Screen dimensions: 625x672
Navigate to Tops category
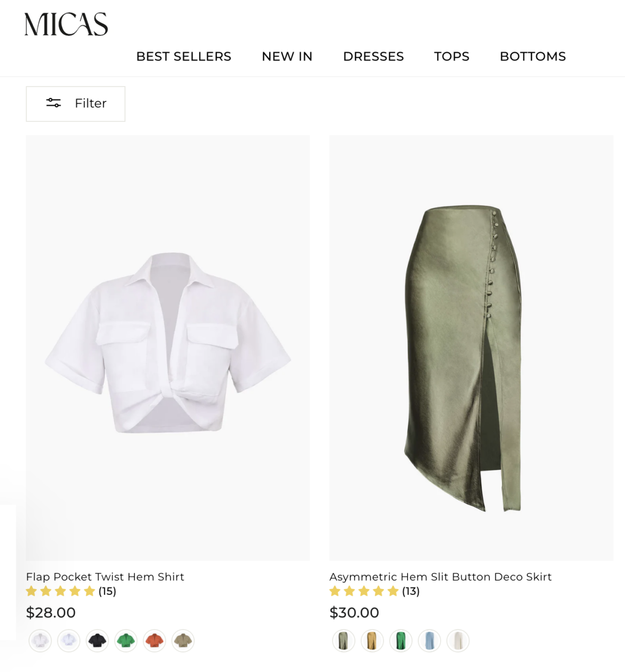pos(451,56)
